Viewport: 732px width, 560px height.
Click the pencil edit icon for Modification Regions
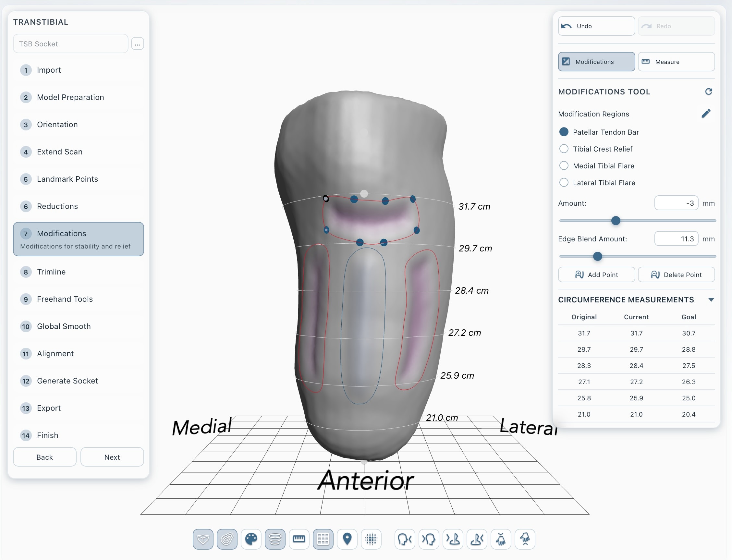(x=706, y=114)
